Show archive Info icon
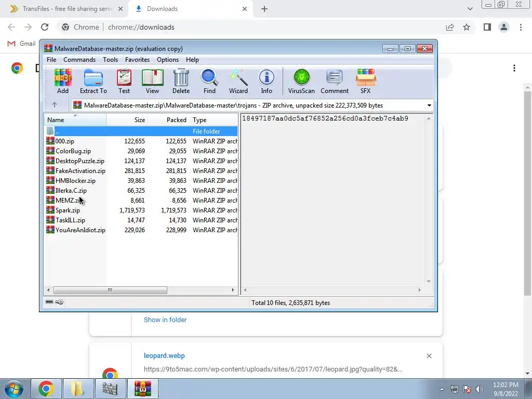This screenshot has width=532, height=399. (267, 82)
